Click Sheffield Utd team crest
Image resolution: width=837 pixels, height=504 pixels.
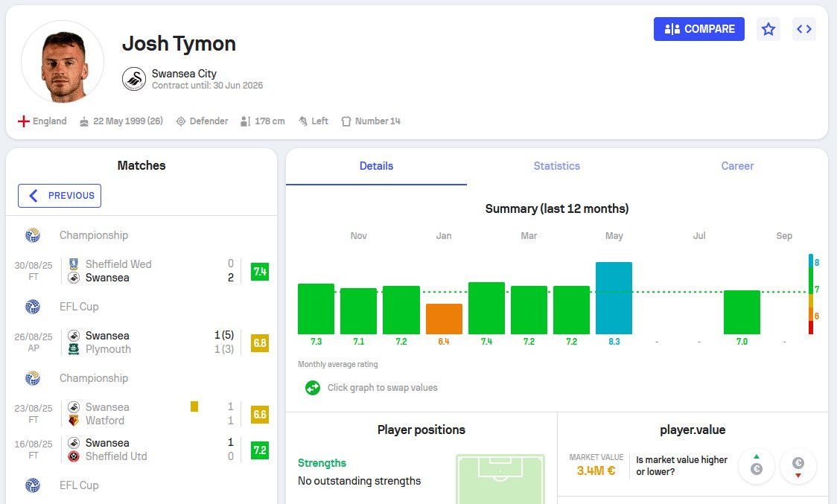74,456
